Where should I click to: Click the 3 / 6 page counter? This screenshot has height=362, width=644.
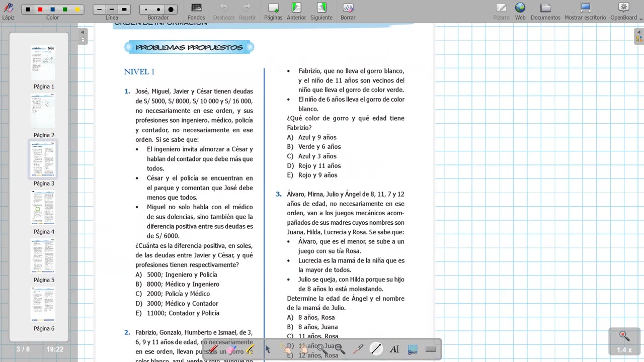click(23, 349)
